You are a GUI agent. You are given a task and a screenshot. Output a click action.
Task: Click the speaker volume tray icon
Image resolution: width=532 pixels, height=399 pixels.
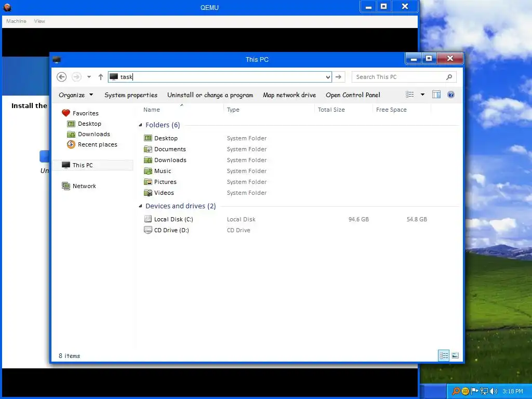[494, 391]
